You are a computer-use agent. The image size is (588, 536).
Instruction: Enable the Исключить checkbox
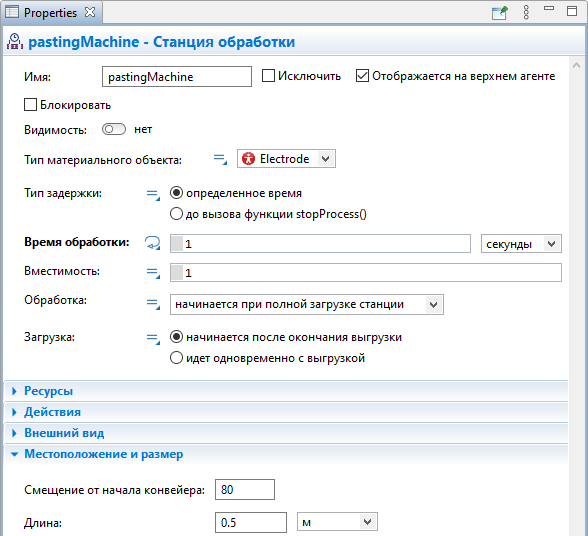point(268,75)
